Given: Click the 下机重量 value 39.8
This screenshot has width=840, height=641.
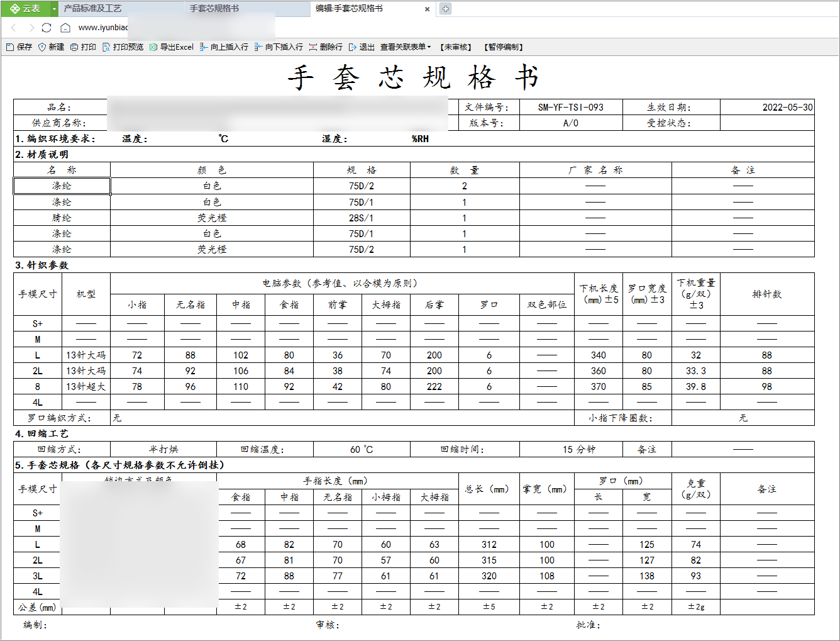Looking at the screenshot, I should 695,387.
